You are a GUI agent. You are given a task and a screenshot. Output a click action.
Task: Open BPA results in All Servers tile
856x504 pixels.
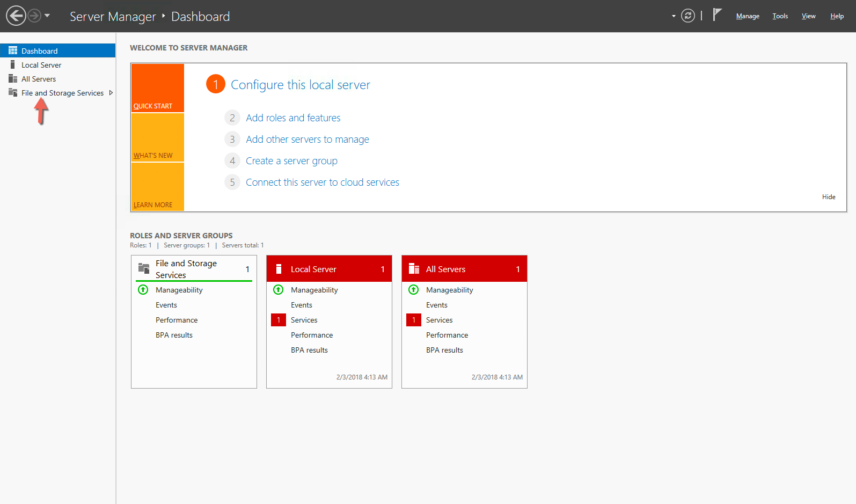click(x=444, y=350)
